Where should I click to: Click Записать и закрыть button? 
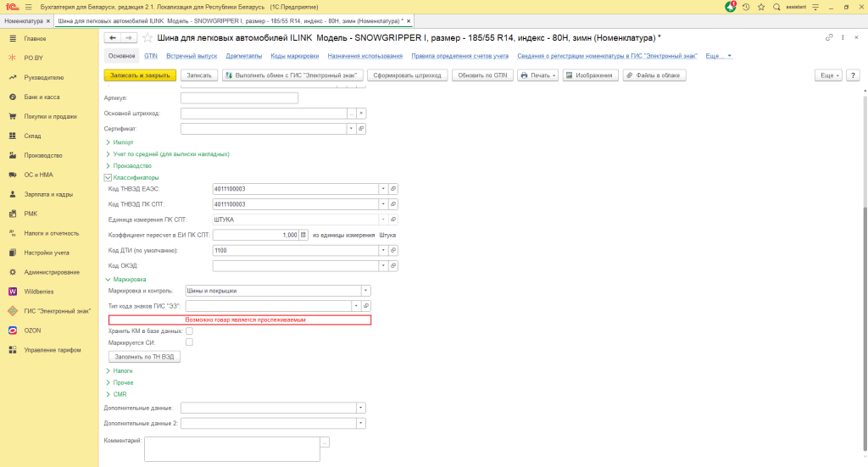tap(140, 75)
